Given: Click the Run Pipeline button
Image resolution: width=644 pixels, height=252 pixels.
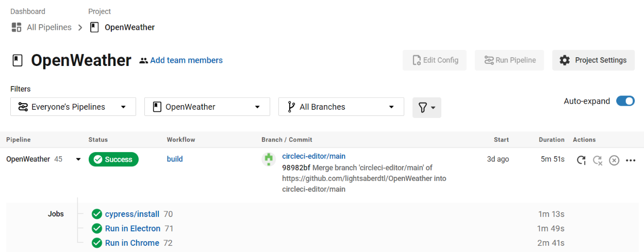Looking at the screenshot, I should [x=509, y=60].
